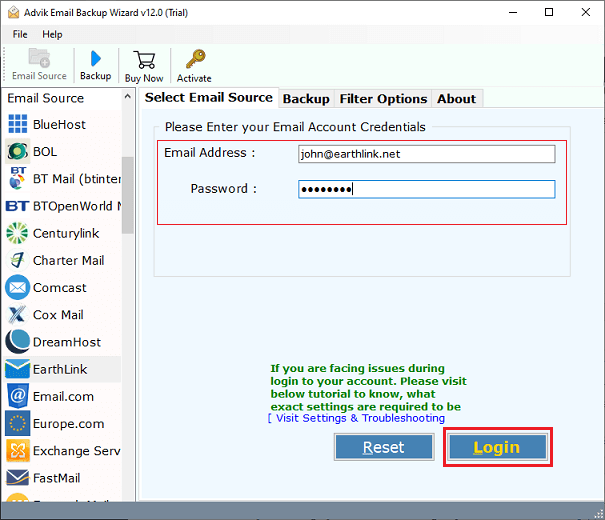Select the DreamHost moon icon
This screenshot has width=605, height=520.
point(17,342)
